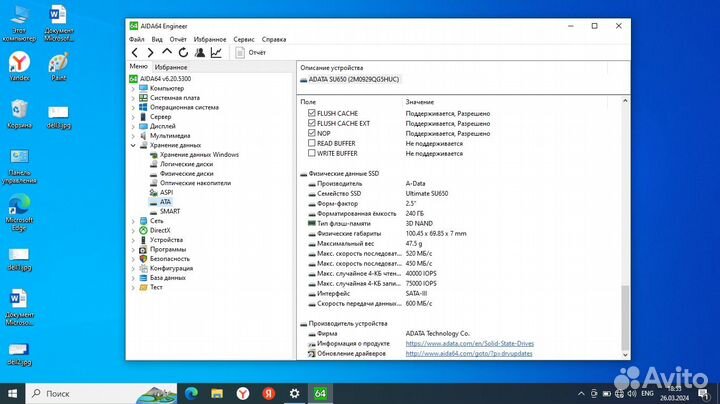Screen dimensions: 720x404
Task: Select the Тест tree node
Action: [x=156, y=287]
